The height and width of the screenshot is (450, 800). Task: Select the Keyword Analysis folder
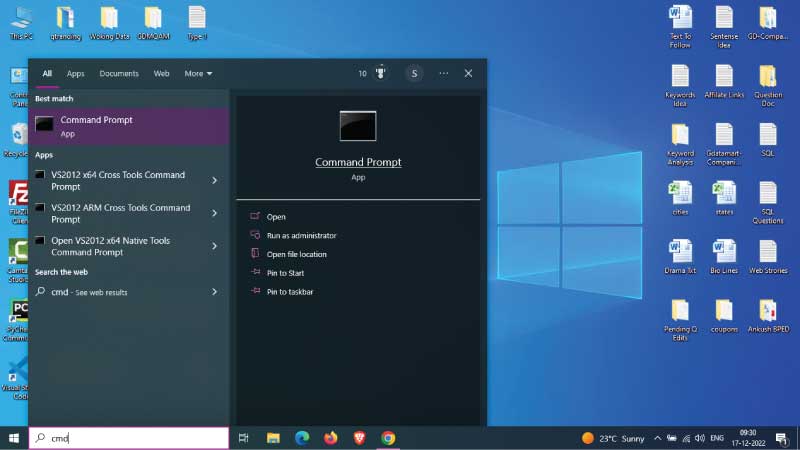tap(680, 144)
